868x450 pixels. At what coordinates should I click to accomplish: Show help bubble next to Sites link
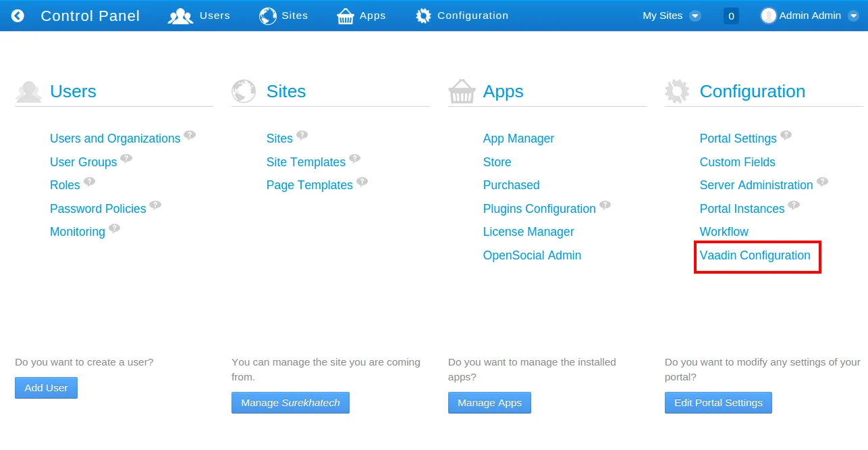(302, 135)
